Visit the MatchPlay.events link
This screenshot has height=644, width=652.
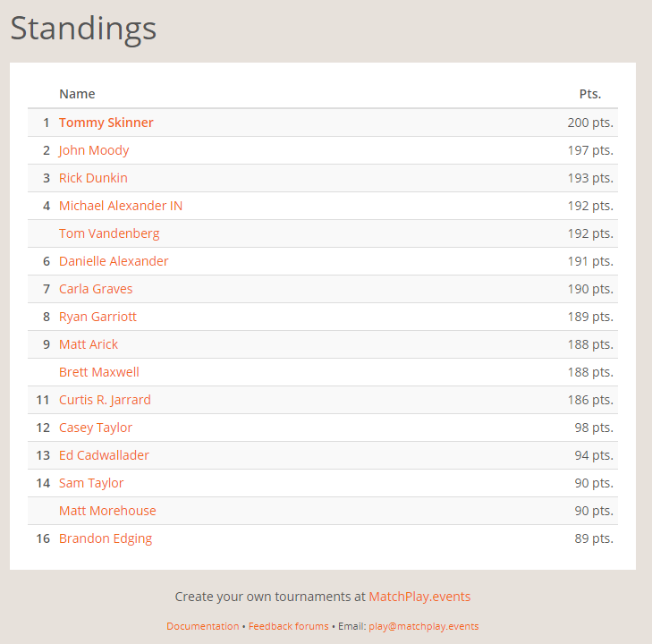(x=419, y=597)
